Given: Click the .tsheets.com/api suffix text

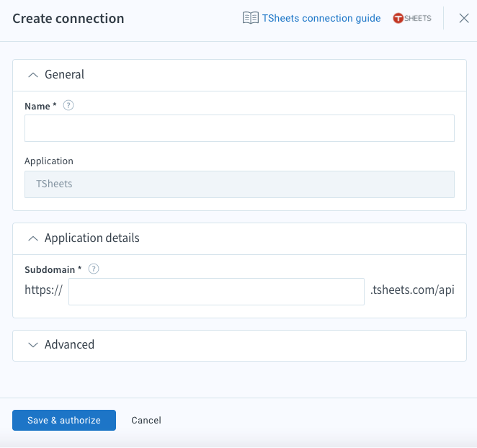Looking at the screenshot, I should (412, 292).
